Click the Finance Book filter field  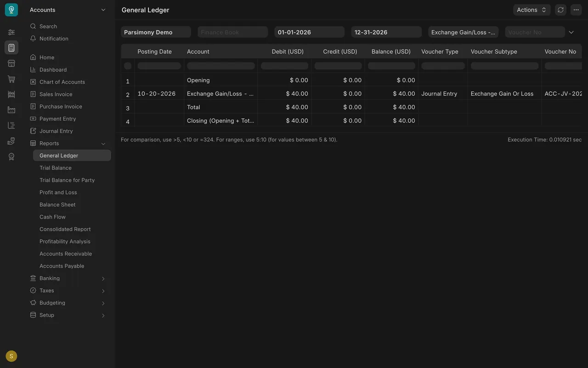pyautogui.click(x=233, y=32)
